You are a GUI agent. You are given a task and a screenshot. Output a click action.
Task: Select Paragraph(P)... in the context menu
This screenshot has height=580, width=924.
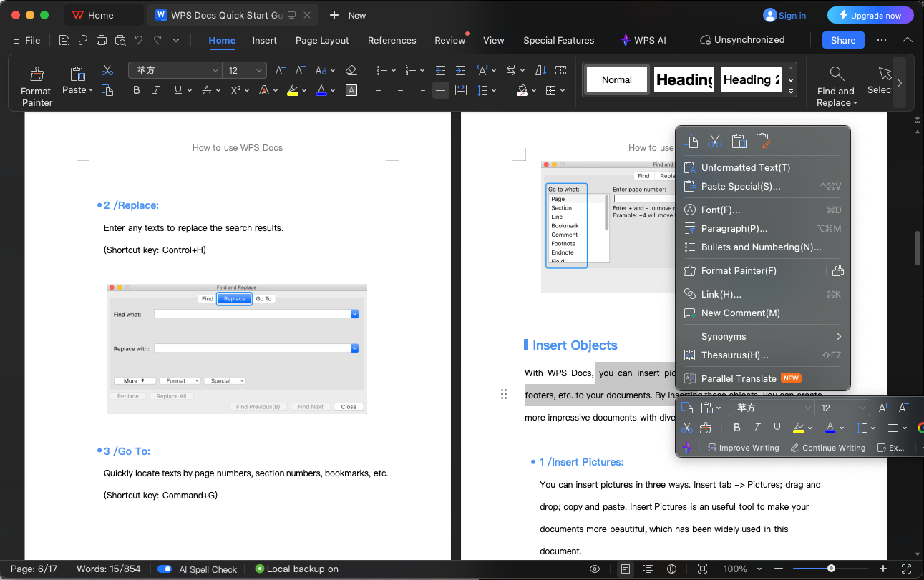coord(763,228)
